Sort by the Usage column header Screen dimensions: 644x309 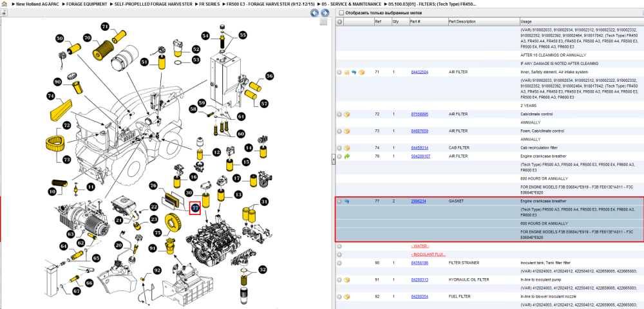581,22
